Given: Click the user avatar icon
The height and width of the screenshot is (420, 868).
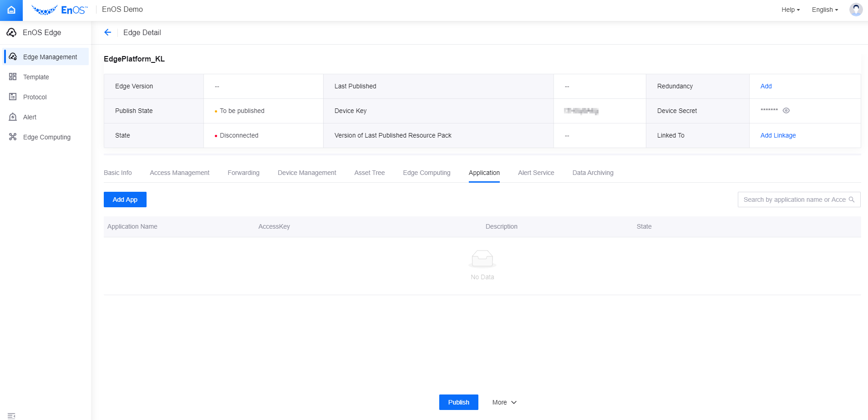Looking at the screenshot, I should (x=856, y=10).
